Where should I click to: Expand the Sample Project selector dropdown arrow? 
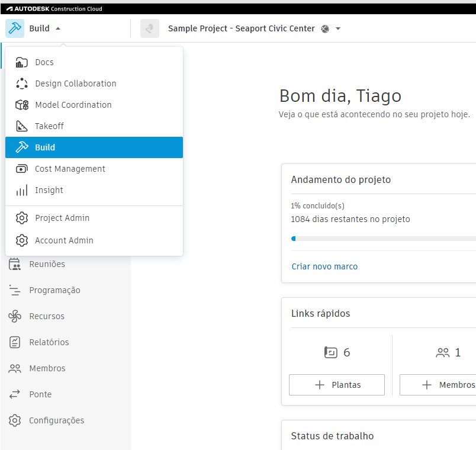point(338,28)
